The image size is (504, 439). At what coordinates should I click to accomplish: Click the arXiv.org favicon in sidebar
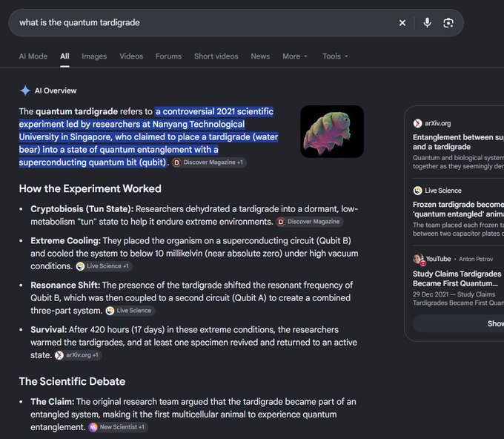(417, 123)
